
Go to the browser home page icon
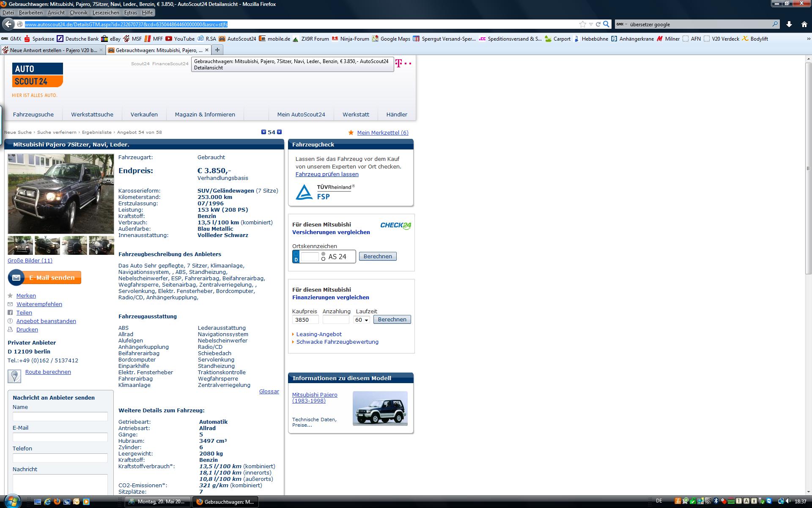(804, 24)
